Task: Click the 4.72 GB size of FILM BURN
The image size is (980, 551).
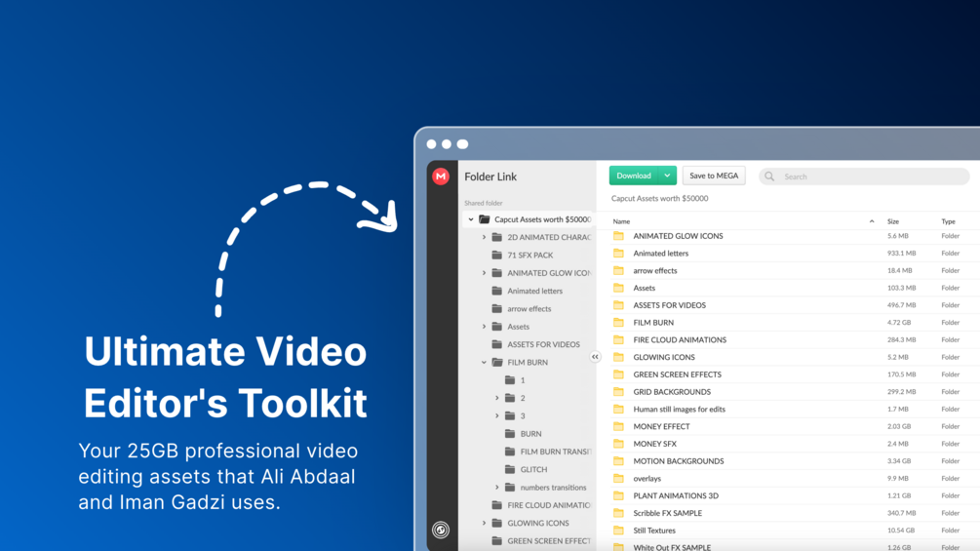Action: click(x=899, y=323)
